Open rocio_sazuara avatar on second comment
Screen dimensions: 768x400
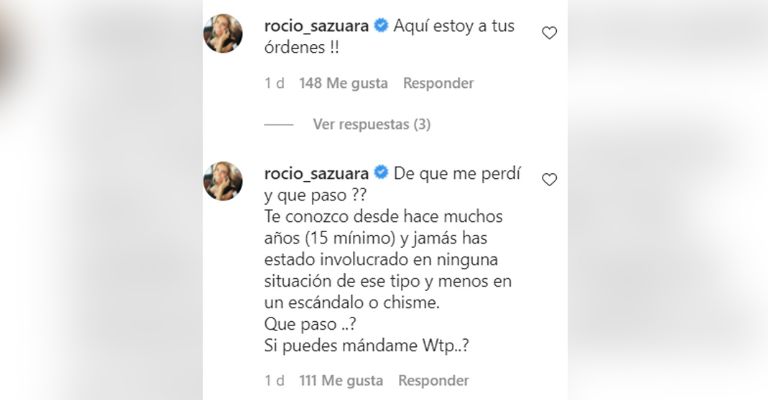click(223, 181)
